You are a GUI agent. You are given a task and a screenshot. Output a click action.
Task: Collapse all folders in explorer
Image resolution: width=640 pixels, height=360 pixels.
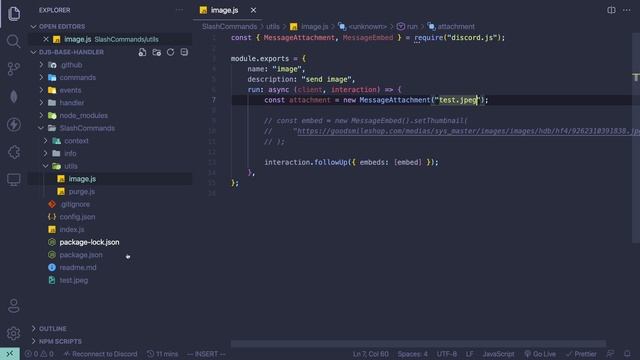tap(184, 52)
